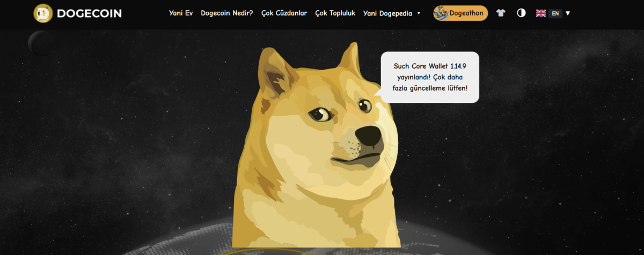Screen dimensions: 644x255
Task: Open Çok Cüzdanlar wallets page
Action: 284,13
